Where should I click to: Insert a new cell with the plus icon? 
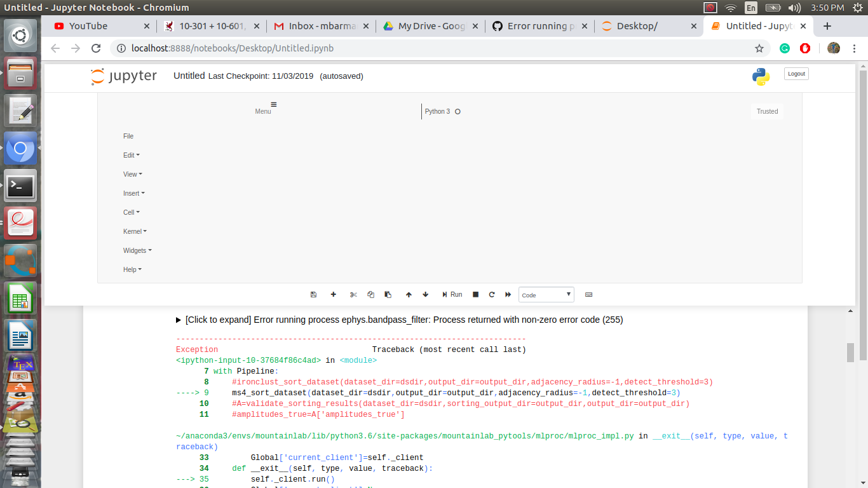333,294
